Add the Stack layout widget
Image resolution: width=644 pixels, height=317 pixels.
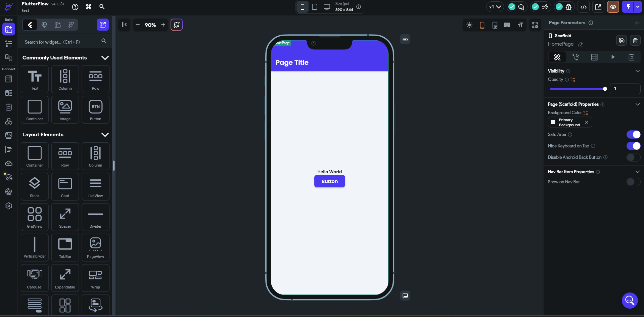(35, 186)
